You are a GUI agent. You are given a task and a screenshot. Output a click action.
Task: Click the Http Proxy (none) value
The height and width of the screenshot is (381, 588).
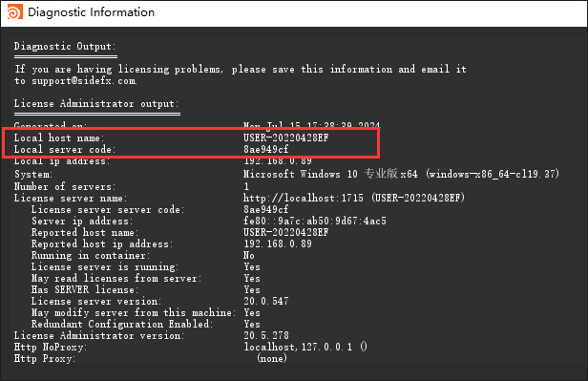(272, 358)
